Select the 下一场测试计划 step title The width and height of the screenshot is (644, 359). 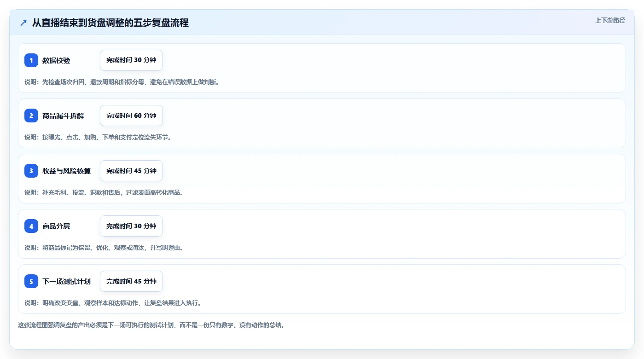(x=66, y=281)
